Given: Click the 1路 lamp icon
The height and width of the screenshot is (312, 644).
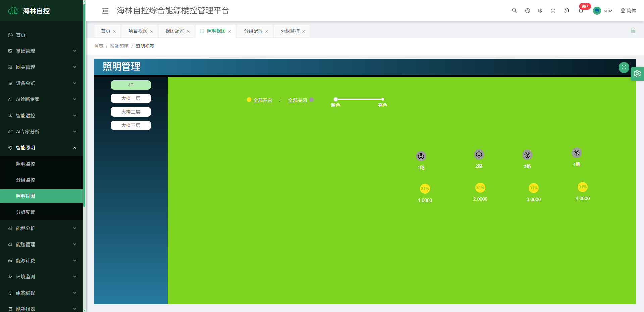Looking at the screenshot, I should click(x=421, y=156).
